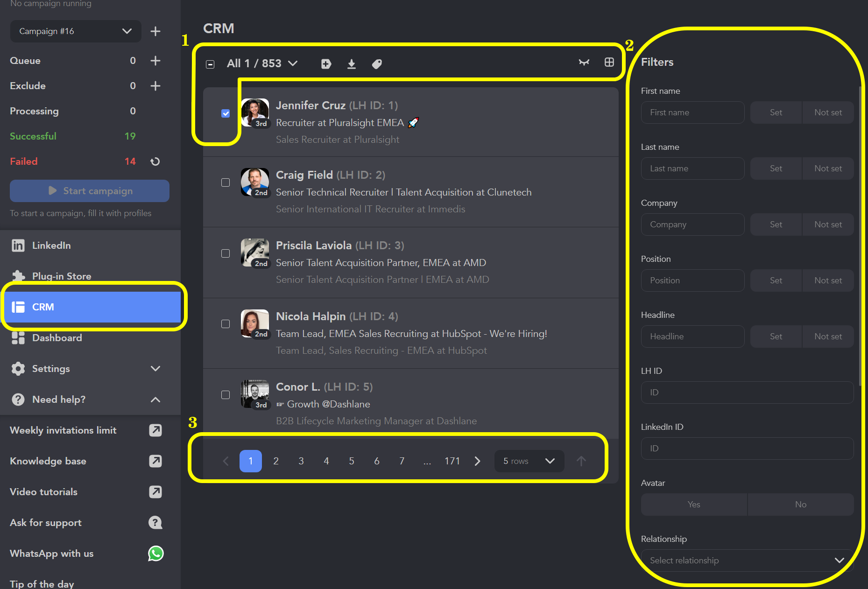868x589 pixels.
Task: Download selected profiles icon
Action: (352, 64)
